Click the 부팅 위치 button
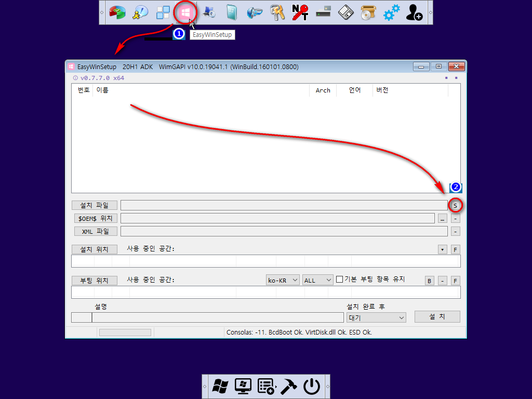 (95, 281)
